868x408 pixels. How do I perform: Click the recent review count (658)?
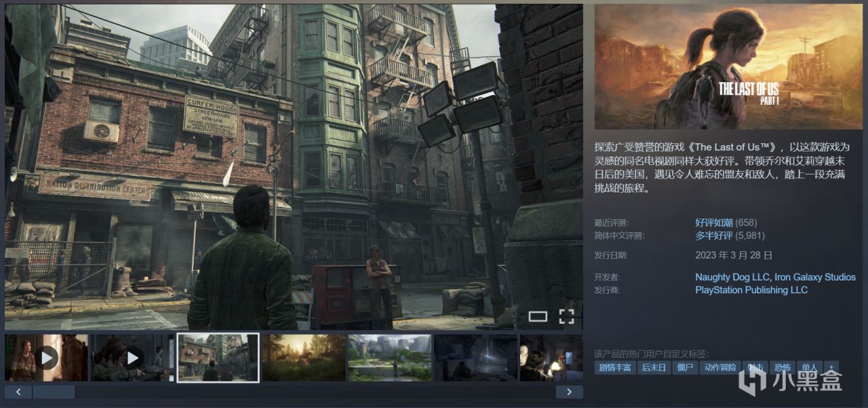tap(747, 223)
